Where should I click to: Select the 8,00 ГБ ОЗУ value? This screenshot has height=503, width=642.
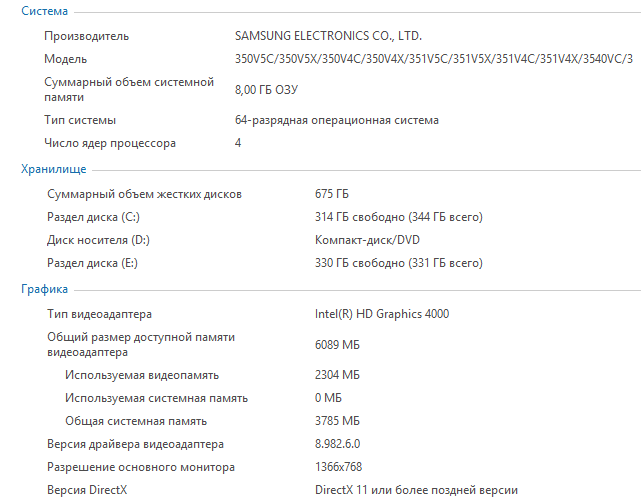click(x=266, y=90)
